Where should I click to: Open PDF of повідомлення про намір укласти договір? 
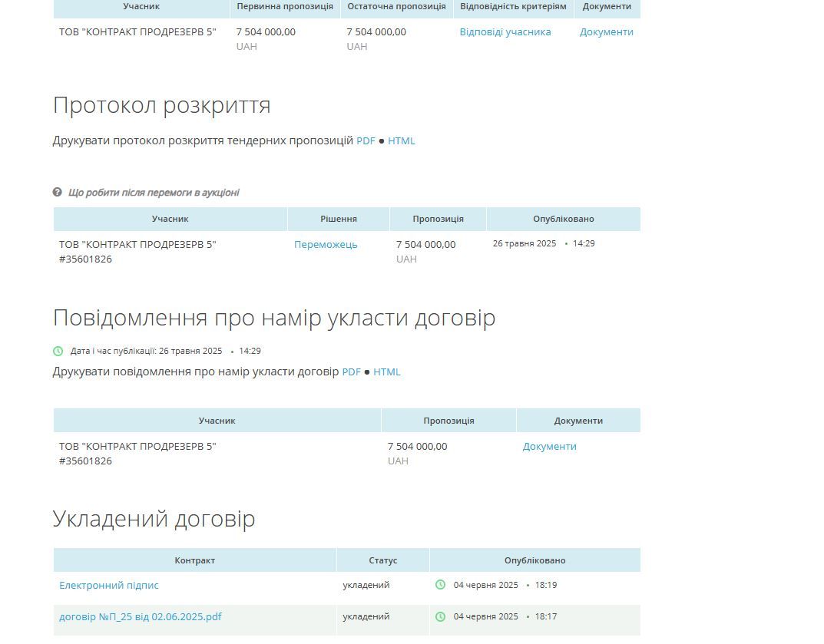pyautogui.click(x=351, y=372)
